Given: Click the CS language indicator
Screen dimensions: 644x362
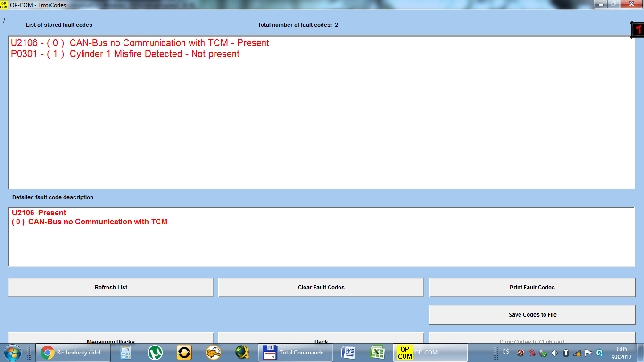Looking at the screenshot, I should pyautogui.click(x=505, y=352).
